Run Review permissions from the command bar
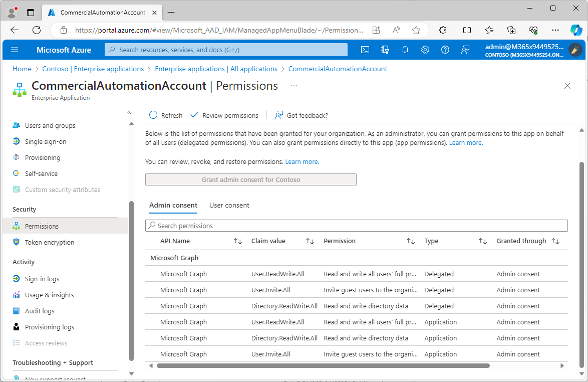The image size is (588, 382). coord(224,115)
